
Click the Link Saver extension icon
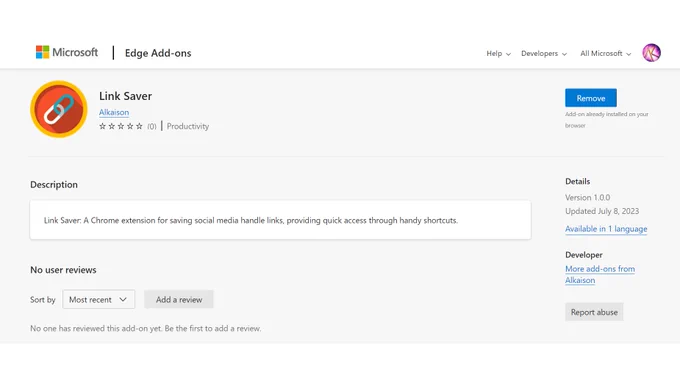(x=59, y=109)
